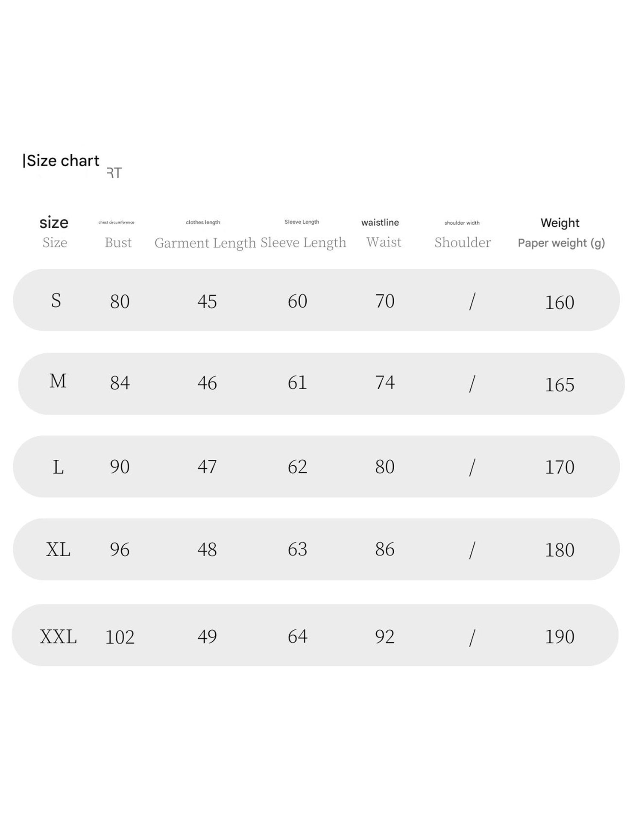This screenshot has width=633, height=840.
Task: Select the Garment Length column header
Action: pyautogui.click(x=205, y=243)
